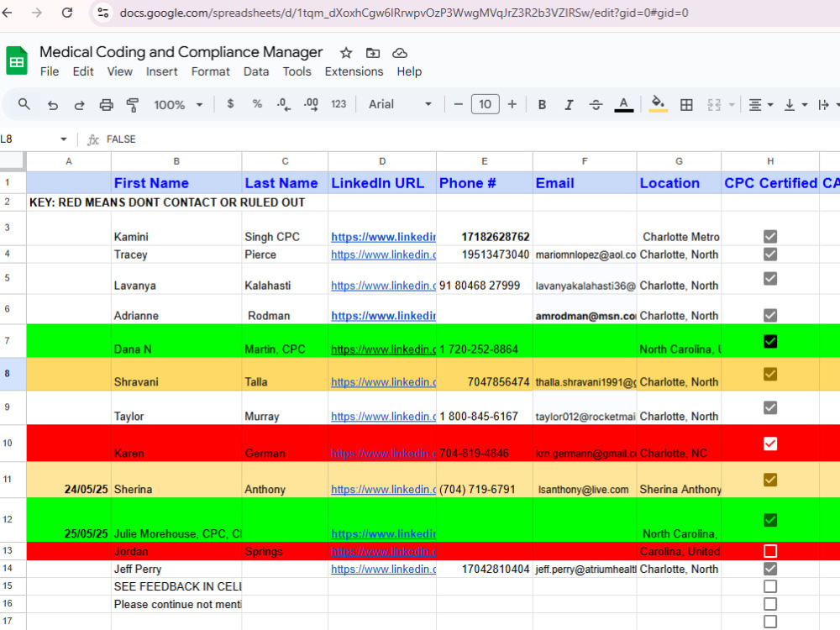The image size is (840, 630).
Task: Click the font size input field
Action: (485, 104)
